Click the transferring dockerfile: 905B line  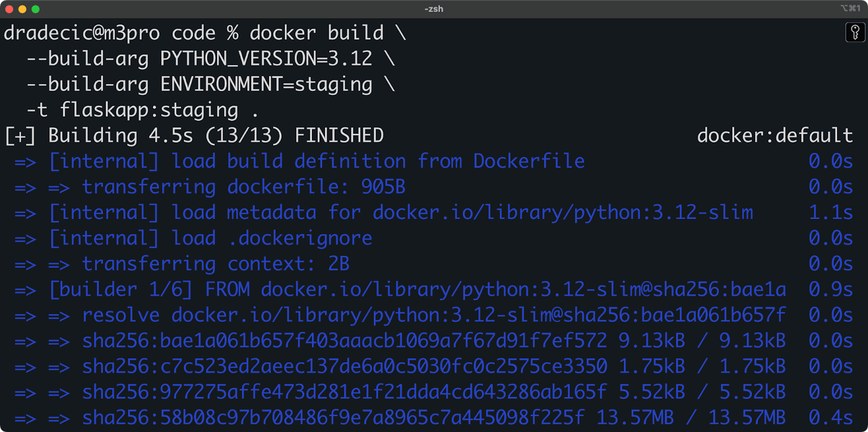pos(433,187)
